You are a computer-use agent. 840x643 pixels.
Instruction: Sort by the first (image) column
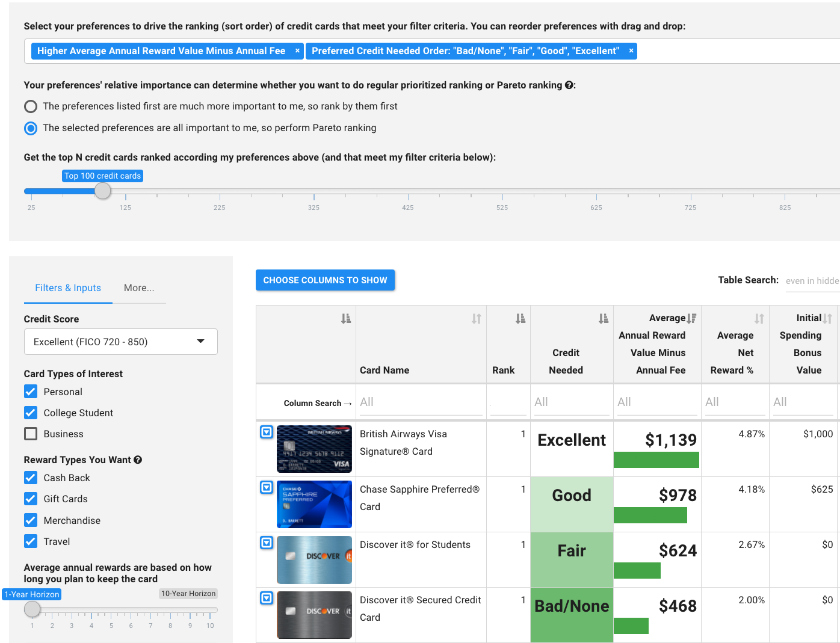346,319
